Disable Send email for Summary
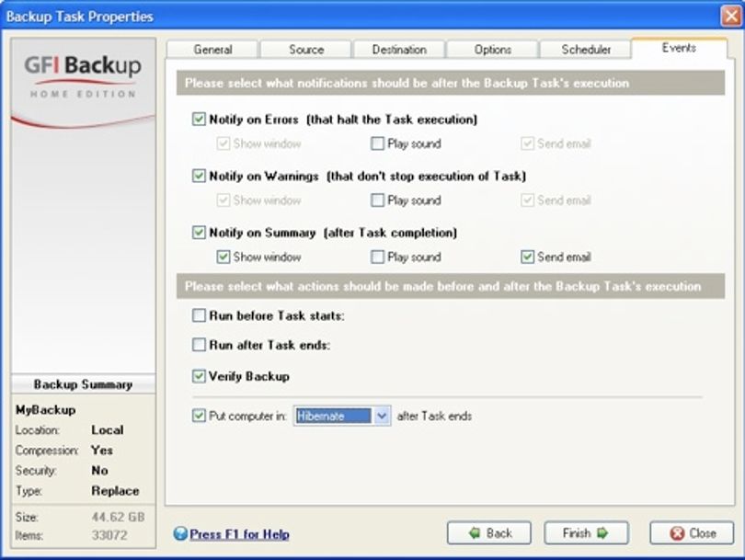The image size is (745, 560). (527, 257)
